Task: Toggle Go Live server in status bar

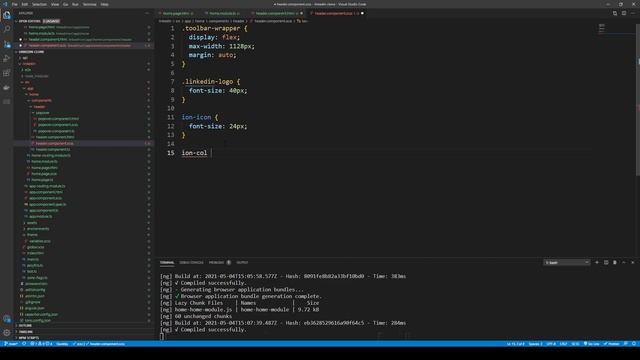Action: click(x=591, y=344)
